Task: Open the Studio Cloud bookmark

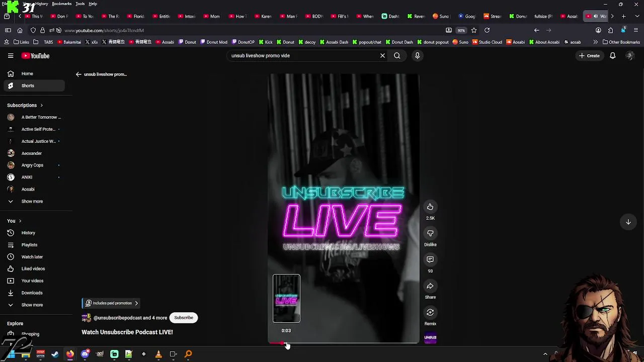Action: coord(487,42)
